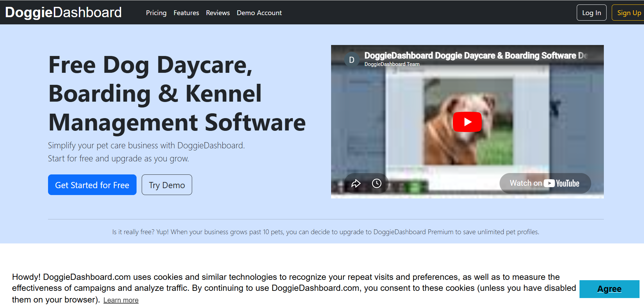Viewport: 644px width, 308px height.
Task: Click the DoggieDashboard Team channel name
Action: pos(392,64)
